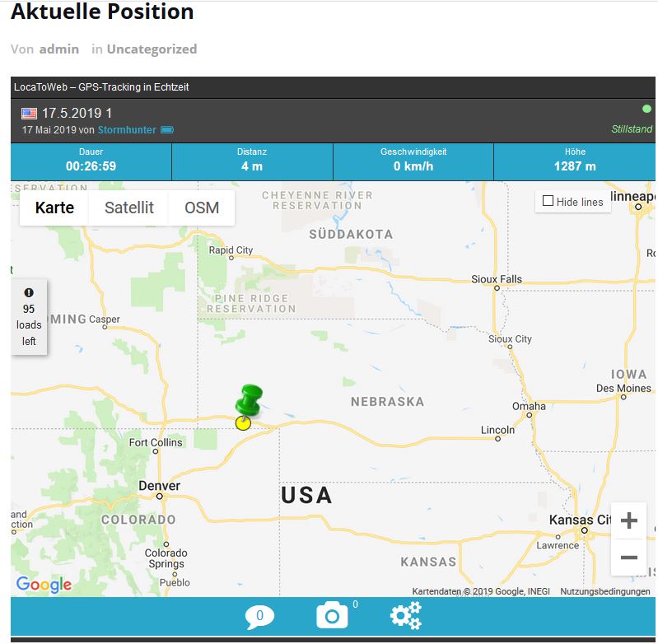Click the warning icon in loads left box
Image resolution: width=658 pixels, height=644 pixels.
tap(29, 292)
